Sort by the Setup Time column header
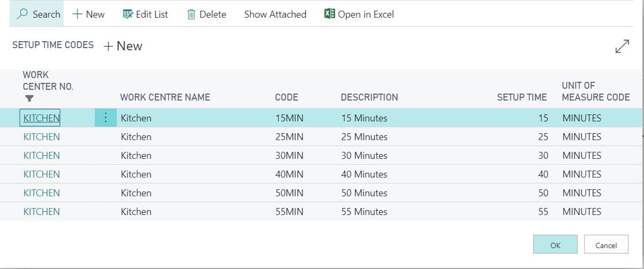Image resolution: width=644 pixels, height=269 pixels. click(522, 97)
